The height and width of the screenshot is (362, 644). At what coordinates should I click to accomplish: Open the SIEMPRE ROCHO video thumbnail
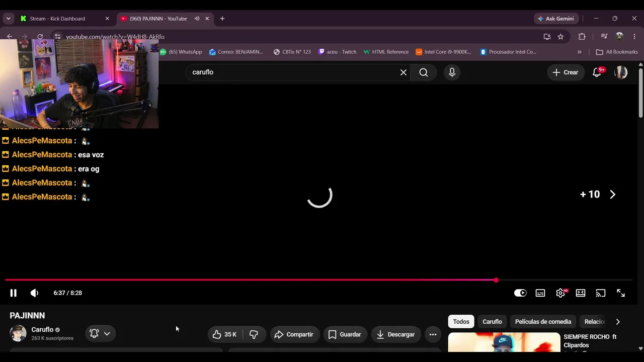pos(504,342)
